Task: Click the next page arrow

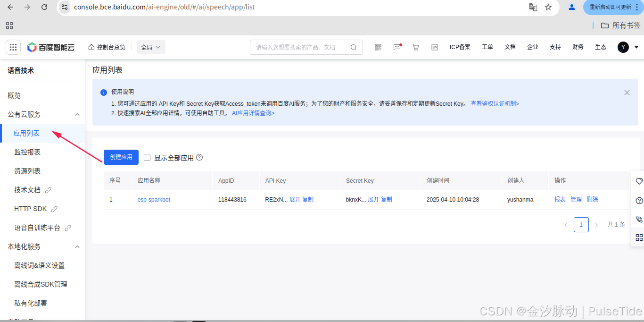Action: [x=596, y=225]
